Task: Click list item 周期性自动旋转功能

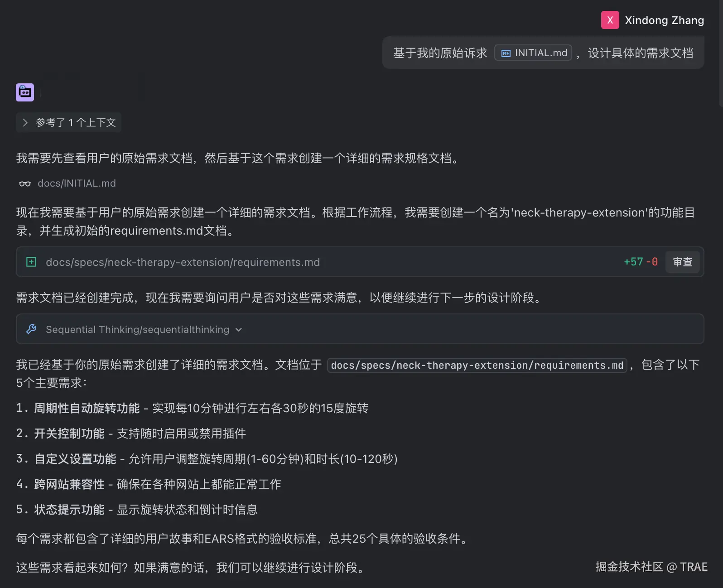Action: coord(87,408)
